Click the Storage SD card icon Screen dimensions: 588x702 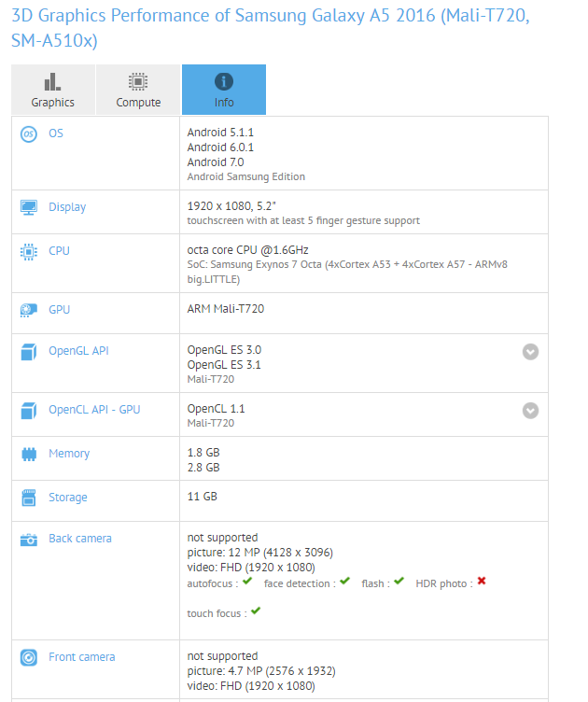pyautogui.click(x=29, y=498)
